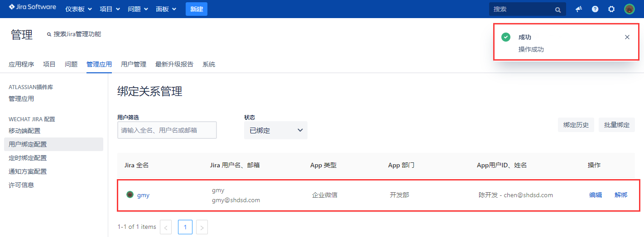
Task: Open the 绑定历史 button
Action: point(576,125)
